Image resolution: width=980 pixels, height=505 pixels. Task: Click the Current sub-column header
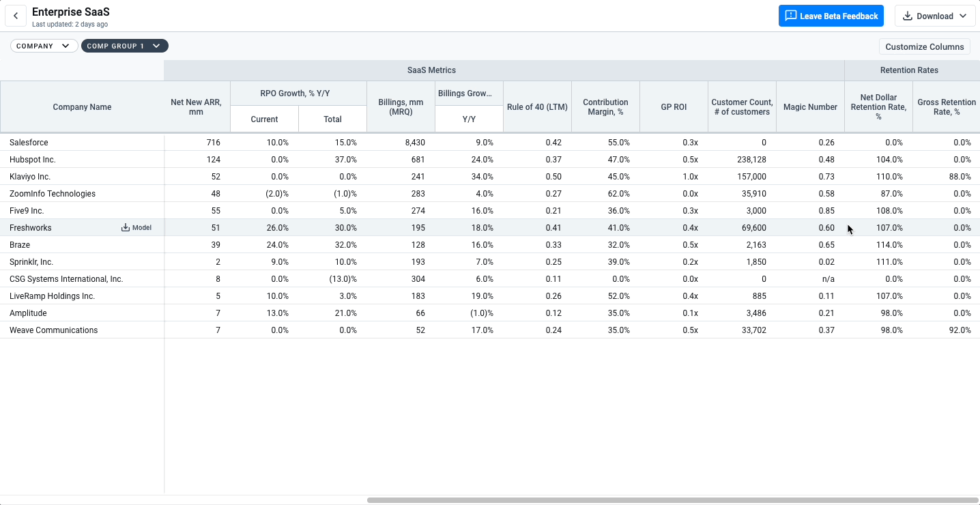pos(264,119)
